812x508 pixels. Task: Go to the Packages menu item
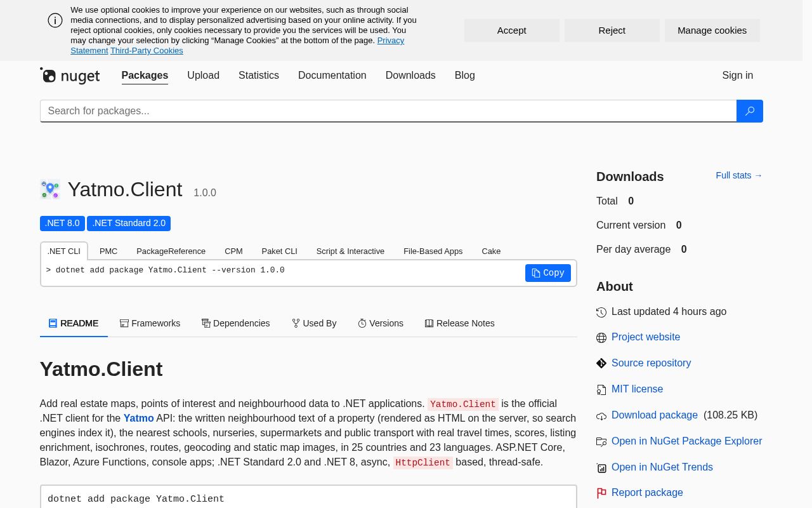[145, 76]
